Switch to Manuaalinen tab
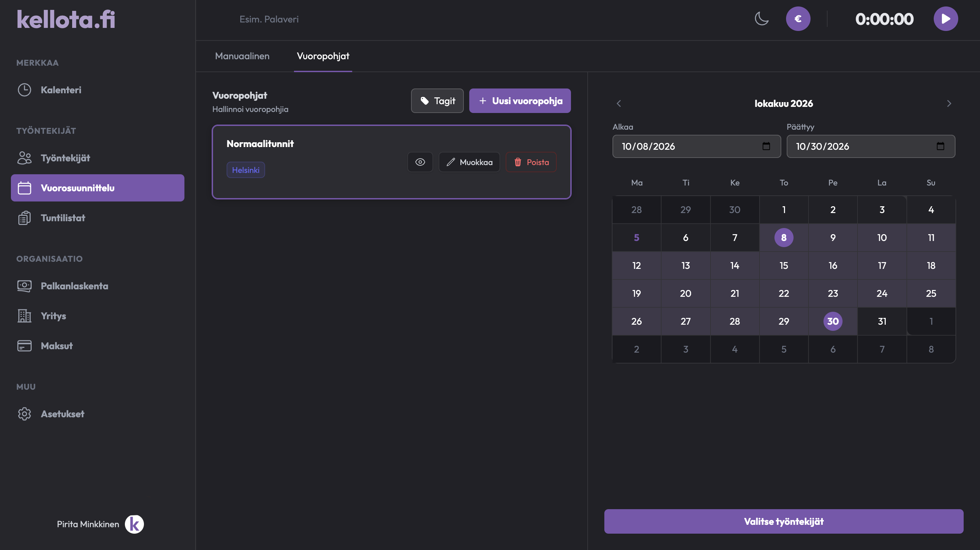This screenshot has height=550, width=980. [242, 56]
